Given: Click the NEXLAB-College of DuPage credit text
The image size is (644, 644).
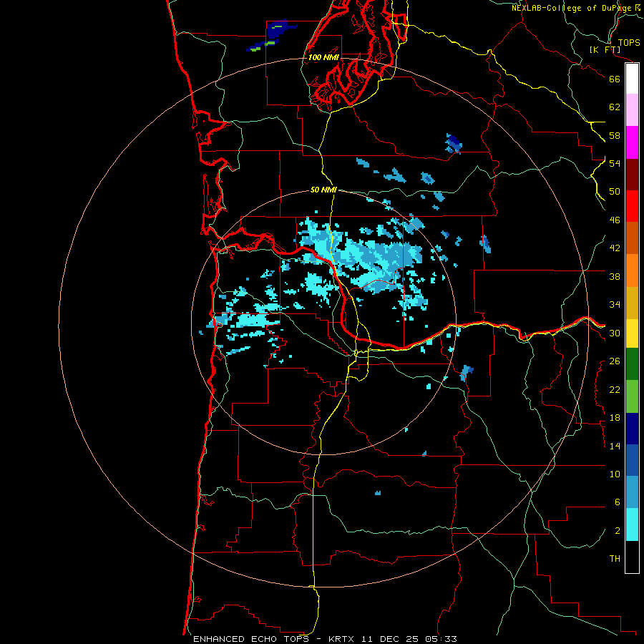Looking at the screenshot, I should pyautogui.click(x=572, y=8).
